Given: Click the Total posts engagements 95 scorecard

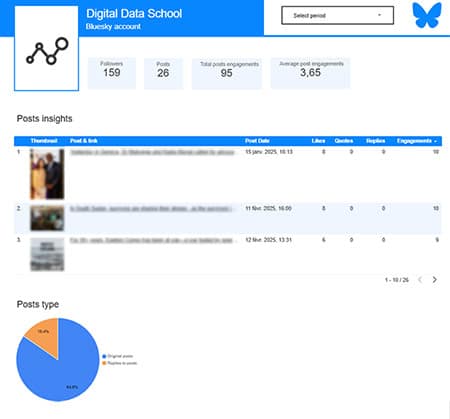Looking at the screenshot, I should point(227,73).
